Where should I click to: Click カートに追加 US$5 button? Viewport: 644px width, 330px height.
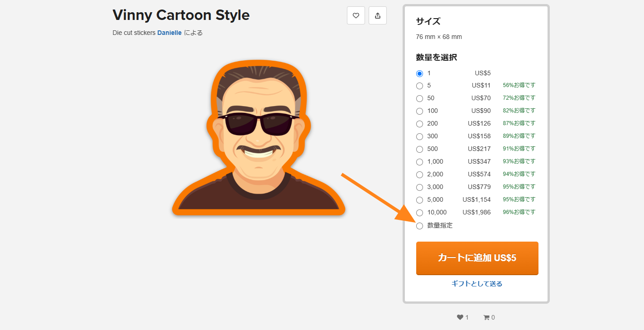tap(477, 258)
